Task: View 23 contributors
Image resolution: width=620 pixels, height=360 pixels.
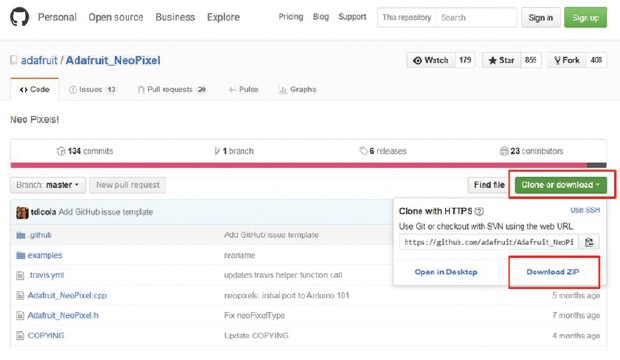Action: (x=531, y=151)
